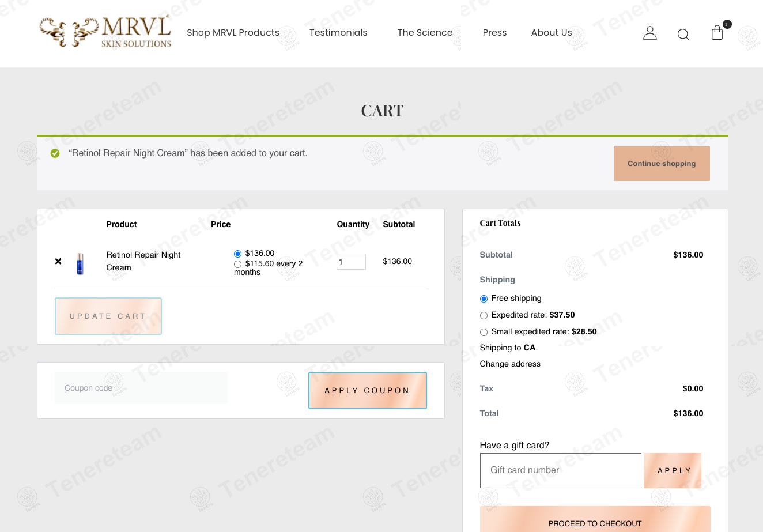Click the Quantity column header

point(353,224)
